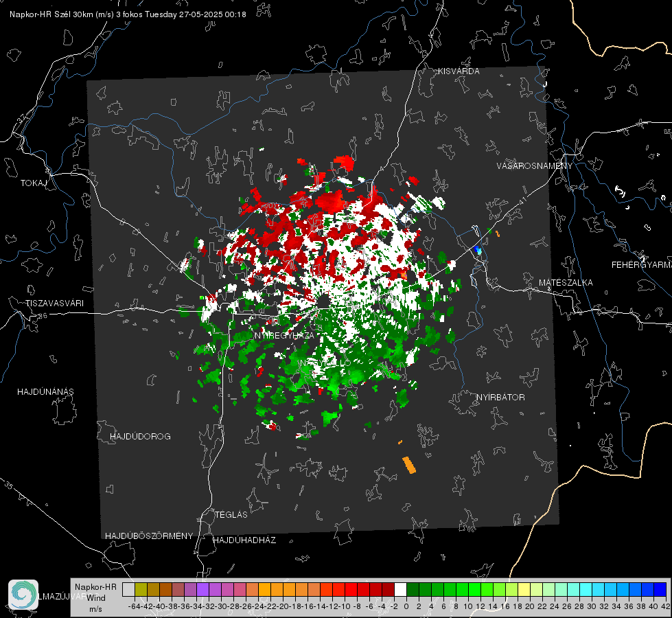Select the pale yellow swatch in the legend
Image resolution: width=672 pixels, height=618 pixels.
tap(524, 589)
